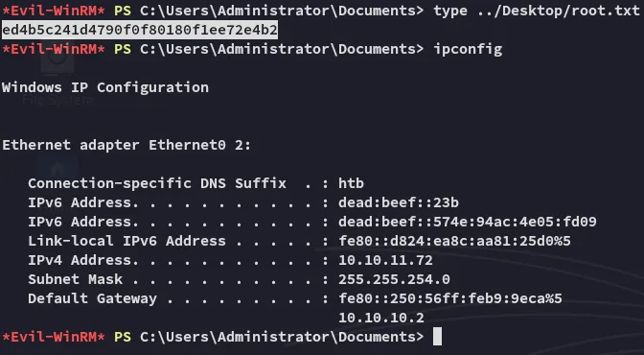Click the 'Subnet Mask' label text
644x355 pixels.
click(x=75, y=279)
